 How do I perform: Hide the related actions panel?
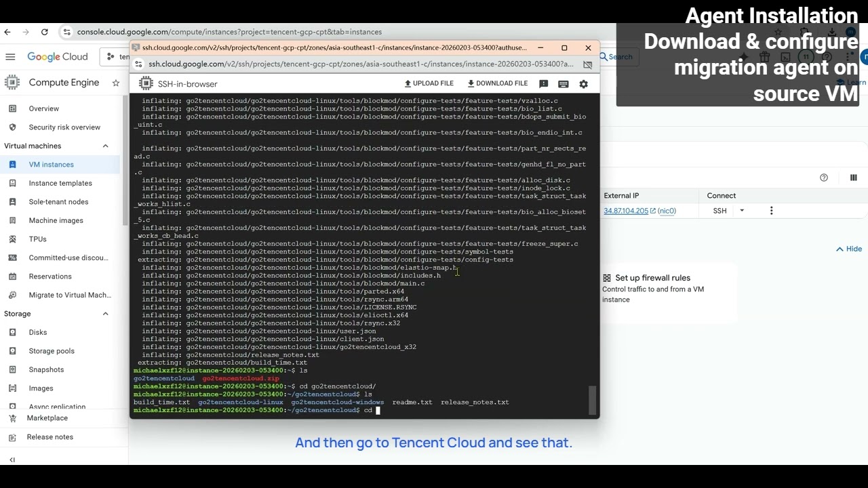point(849,249)
